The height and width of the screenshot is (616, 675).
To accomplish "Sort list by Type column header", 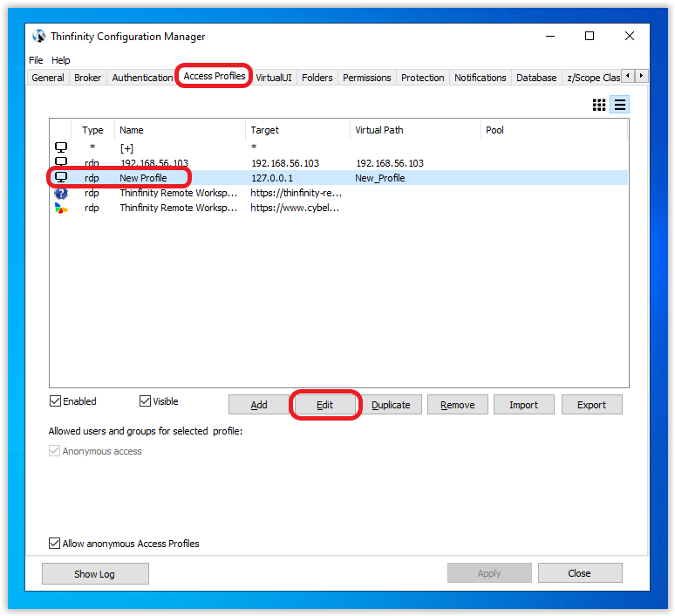I will click(x=92, y=130).
